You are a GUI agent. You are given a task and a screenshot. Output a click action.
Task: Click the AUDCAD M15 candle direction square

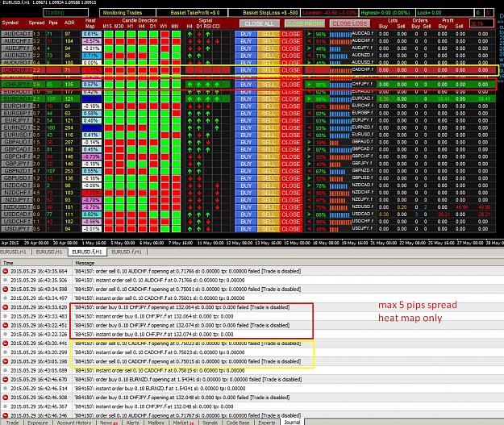click(109, 34)
